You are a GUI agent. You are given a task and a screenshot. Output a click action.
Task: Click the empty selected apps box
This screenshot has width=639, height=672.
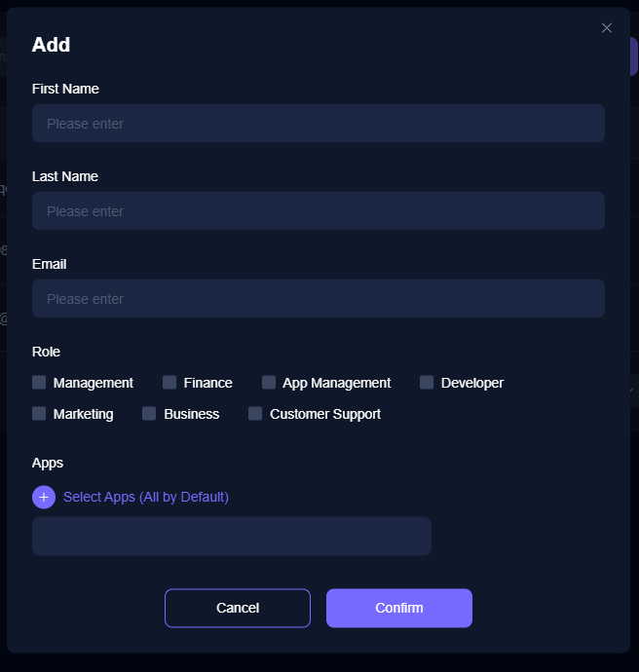(x=232, y=537)
